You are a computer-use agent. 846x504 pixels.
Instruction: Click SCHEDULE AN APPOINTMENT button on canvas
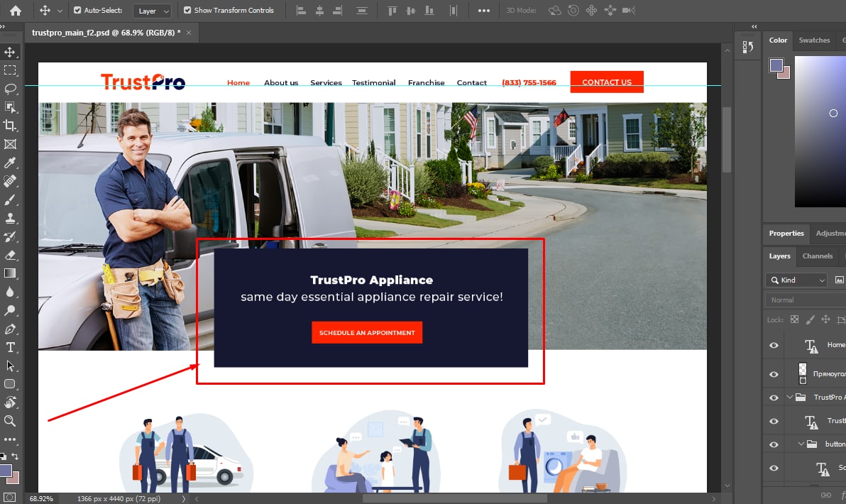tap(367, 333)
